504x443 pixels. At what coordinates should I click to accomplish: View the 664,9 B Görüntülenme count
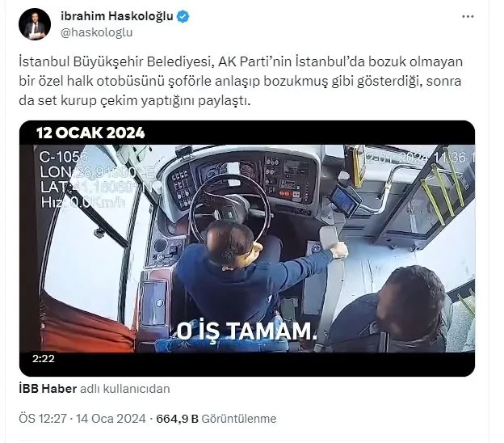pyautogui.click(x=216, y=419)
